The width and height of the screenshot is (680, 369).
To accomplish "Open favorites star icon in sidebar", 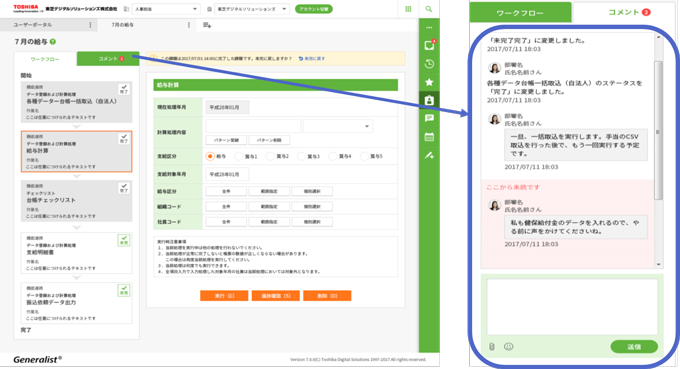I will [x=429, y=82].
